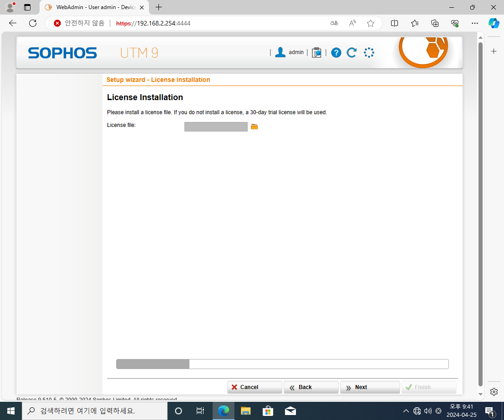Refresh the page with browser reload button
The width and height of the screenshot is (504, 420).
(33, 23)
